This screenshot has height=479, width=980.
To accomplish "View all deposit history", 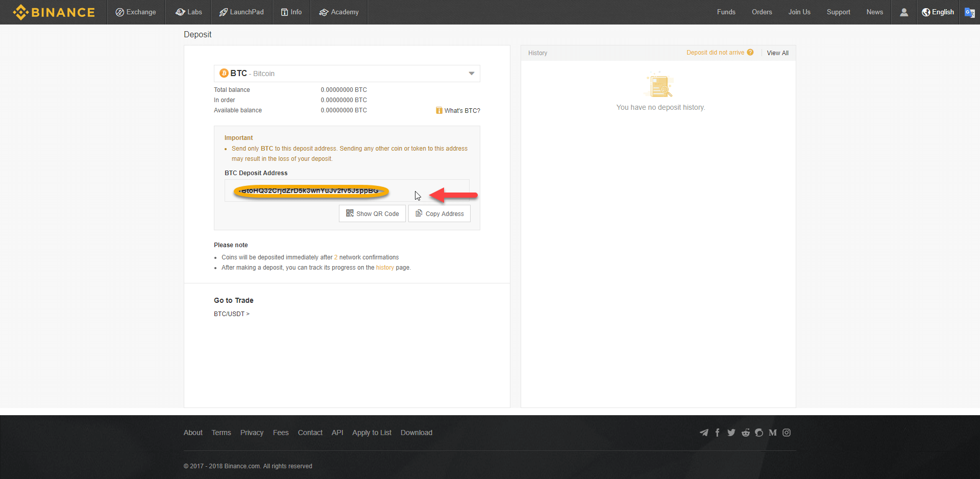I will point(777,53).
